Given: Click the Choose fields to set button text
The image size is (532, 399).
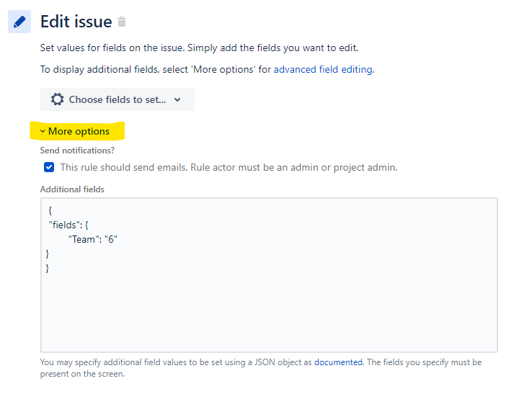Looking at the screenshot, I should click(118, 99).
